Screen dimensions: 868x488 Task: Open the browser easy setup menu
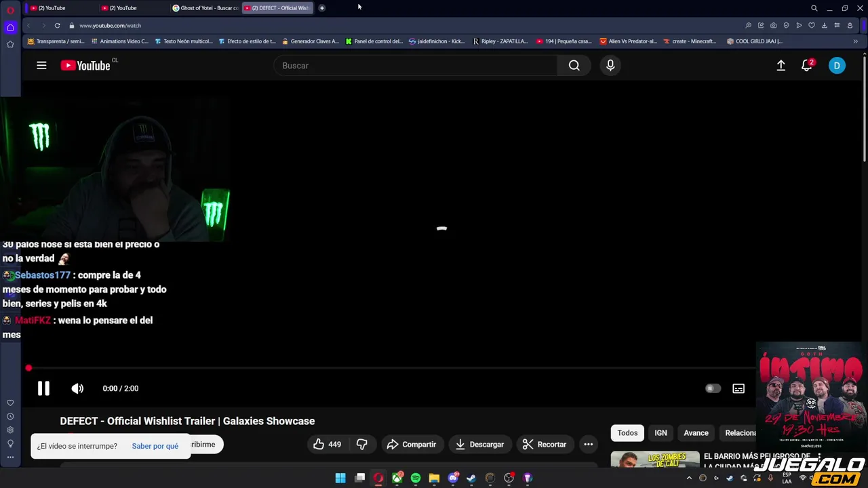tap(837, 25)
